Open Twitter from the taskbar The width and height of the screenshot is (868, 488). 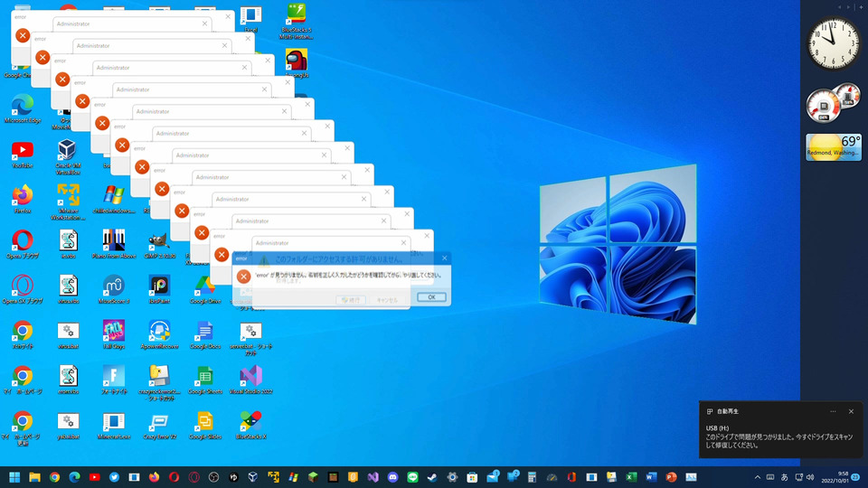coord(114,477)
